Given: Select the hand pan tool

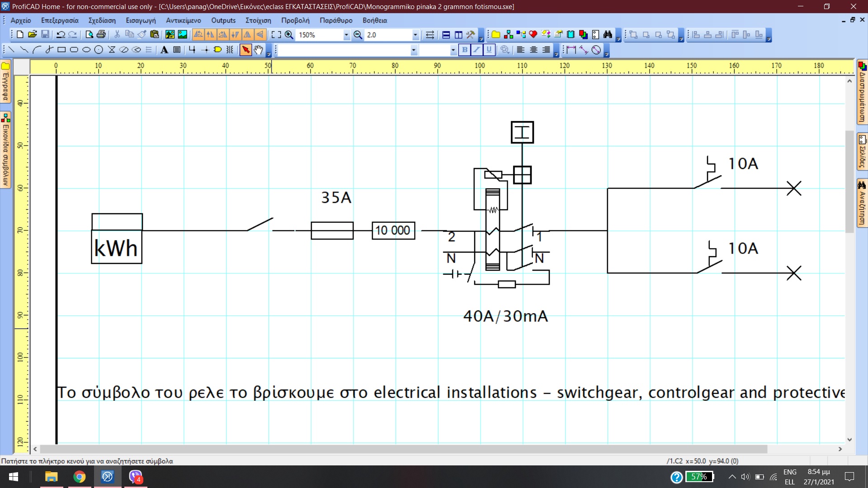Looking at the screenshot, I should [258, 50].
